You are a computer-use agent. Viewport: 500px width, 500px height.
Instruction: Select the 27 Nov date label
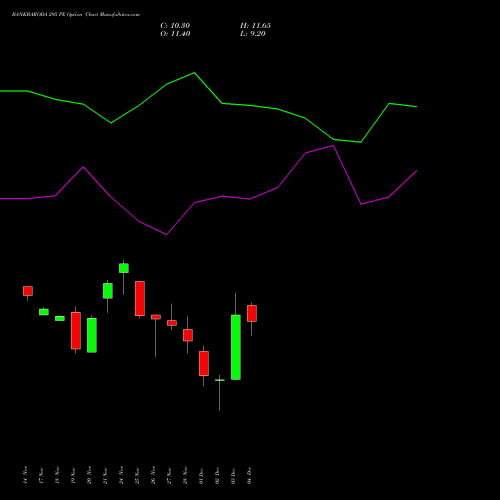(169, 475)
